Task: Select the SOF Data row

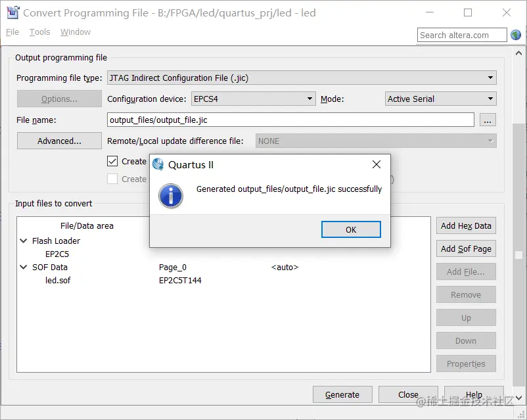Action: tap(50, 267)
